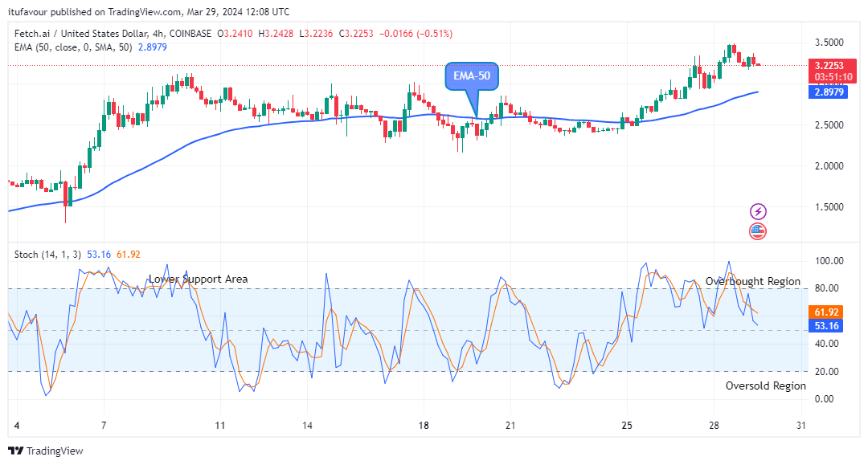Click the Stoch (14, 1, 3) legend
Screen dimensions: 868x465
[x=47, y=255]
